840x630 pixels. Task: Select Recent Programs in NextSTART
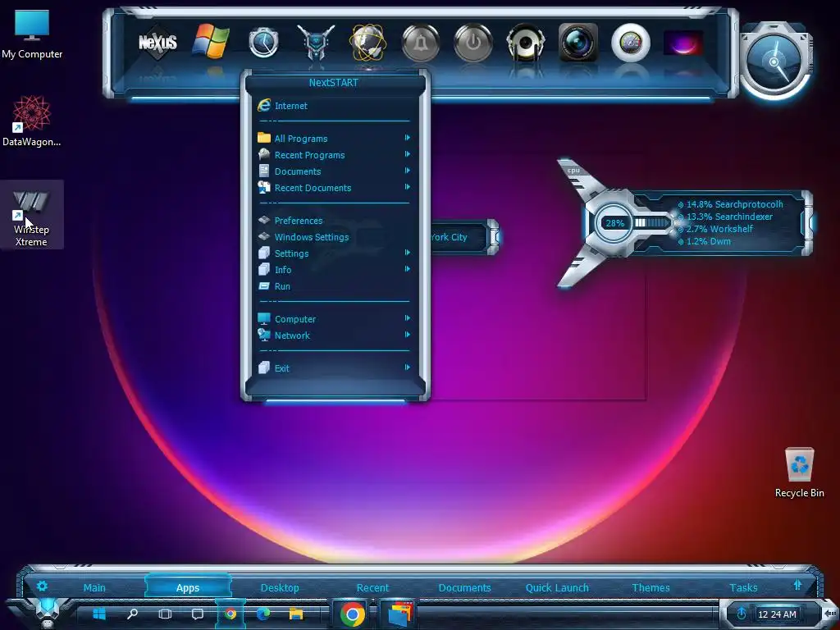pos(334,155)
